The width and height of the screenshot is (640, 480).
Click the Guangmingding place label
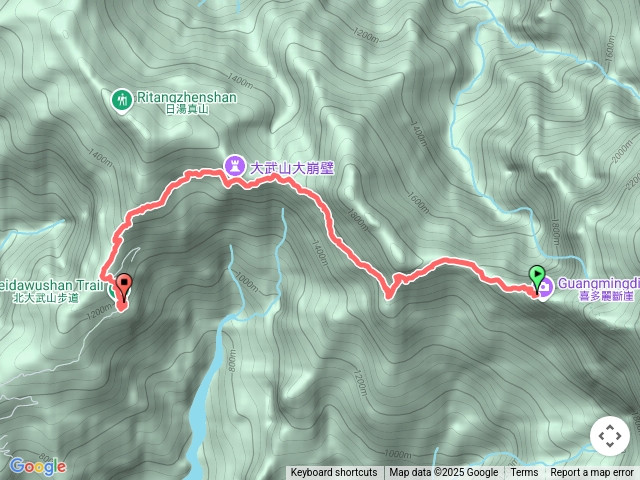[x=598, y=283]
